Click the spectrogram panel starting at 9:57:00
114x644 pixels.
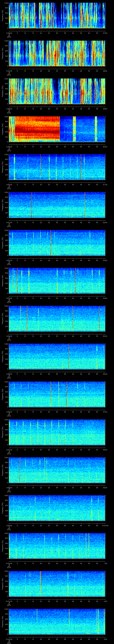click(57, 432)
